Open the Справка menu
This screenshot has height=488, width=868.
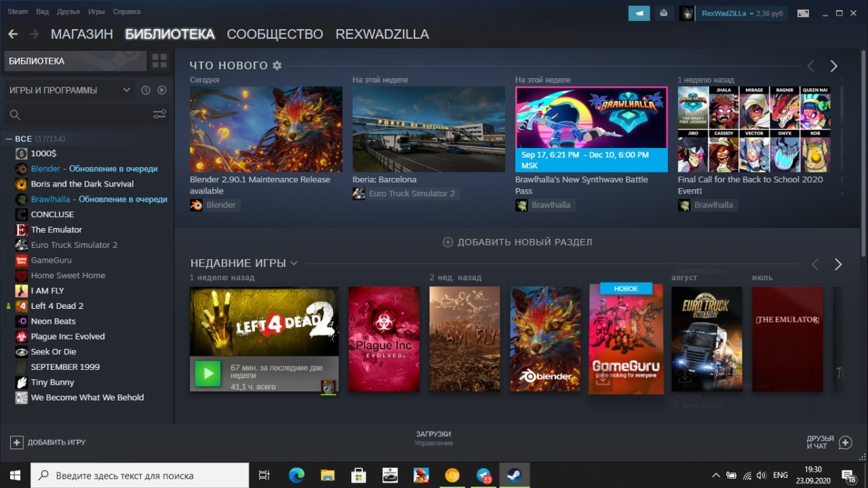127,12
